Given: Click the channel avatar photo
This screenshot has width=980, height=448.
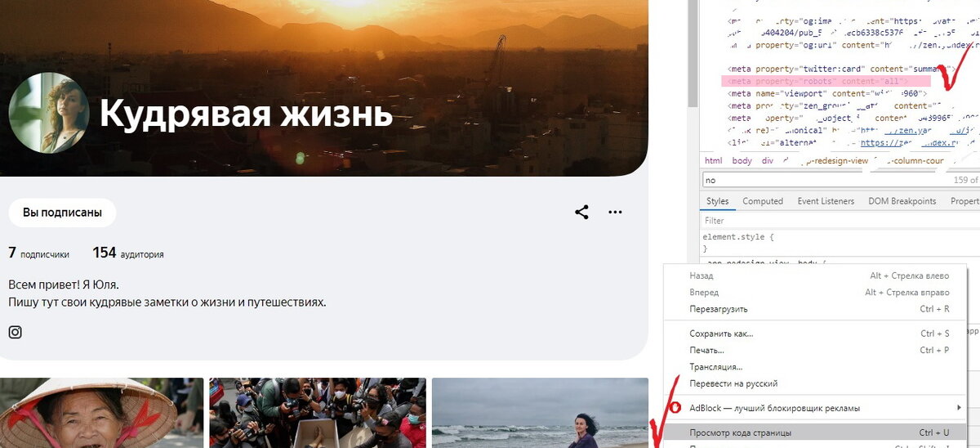Looking at the screenshot, I should point(48,113).
